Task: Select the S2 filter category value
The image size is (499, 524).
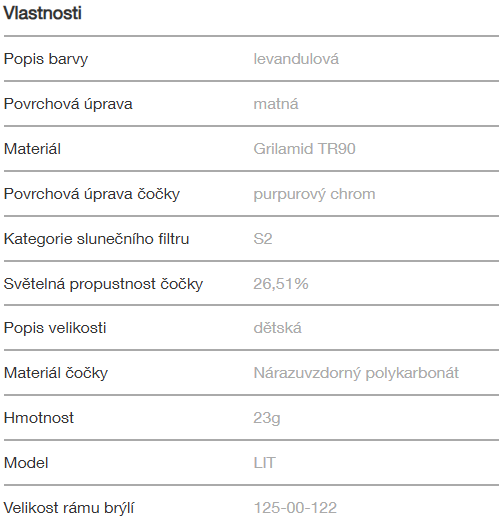Action: [263, 239]
